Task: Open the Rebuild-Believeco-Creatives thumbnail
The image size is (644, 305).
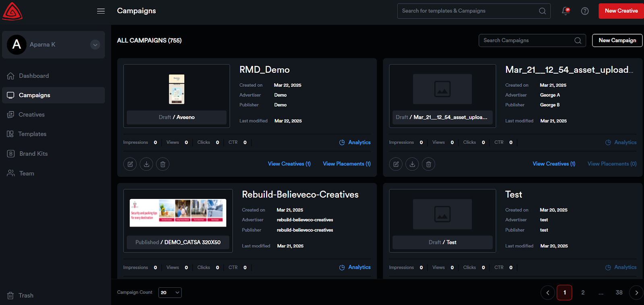Action: pyautogui.click(x=178, y=213)
